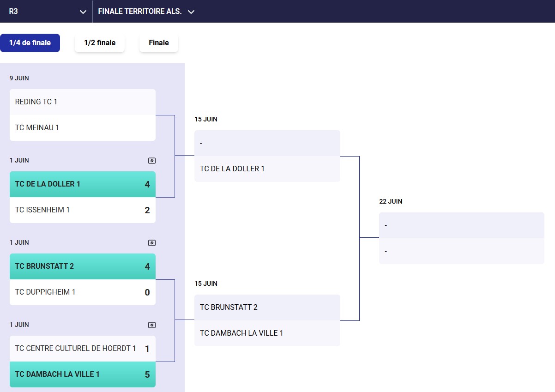Select winning TC DAMBACH LA VILLE 1 quarter-final row

point(83,374)
